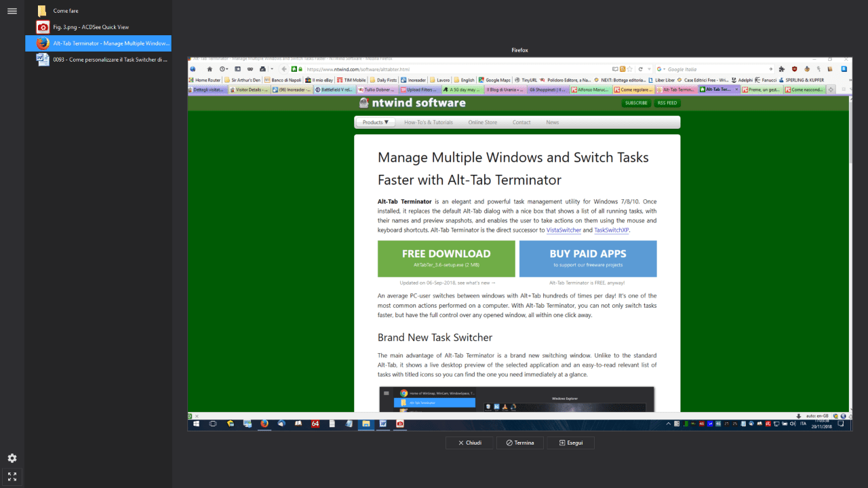The image size is (868, 488).
Task: Click the green FREE DOWNLOAD button
Action: [446, 258]
